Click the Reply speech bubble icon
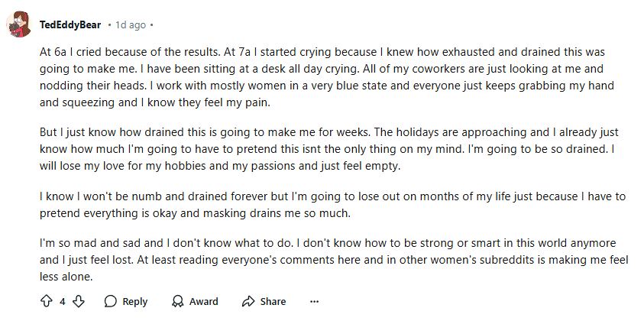Image resolution: width=644 pixels, height=321 pixels. coord(111,301)
